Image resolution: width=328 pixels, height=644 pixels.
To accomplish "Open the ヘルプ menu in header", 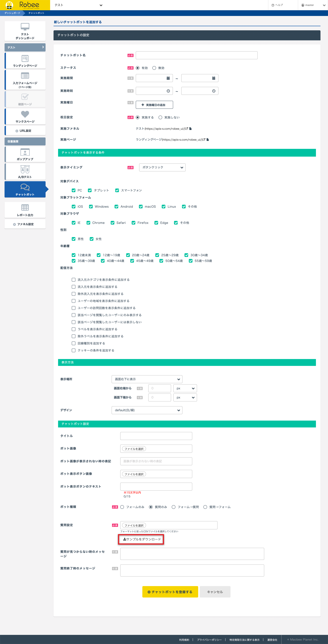I will 277,5.
